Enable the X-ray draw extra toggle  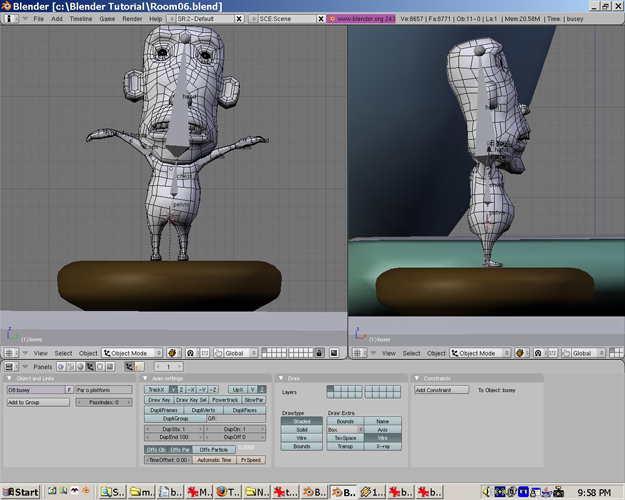pos(382,446)
